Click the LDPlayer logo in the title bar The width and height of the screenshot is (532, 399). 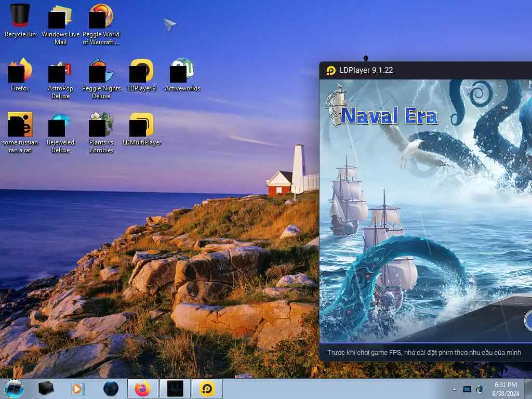(x=331, y=70)
